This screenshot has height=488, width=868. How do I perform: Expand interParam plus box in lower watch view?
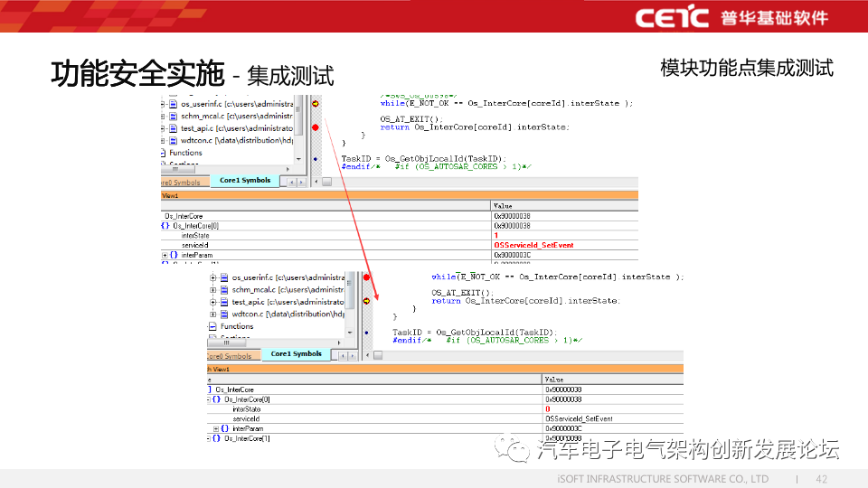coord(216,429)
